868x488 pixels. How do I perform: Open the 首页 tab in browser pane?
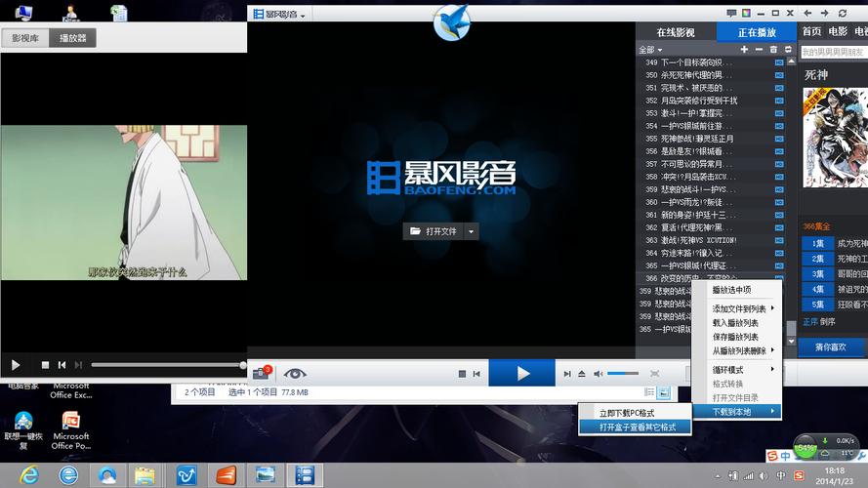click(811, 31)
